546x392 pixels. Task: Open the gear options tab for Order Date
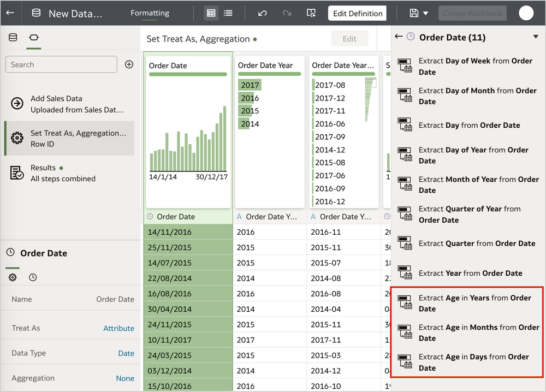pos(12,277)
